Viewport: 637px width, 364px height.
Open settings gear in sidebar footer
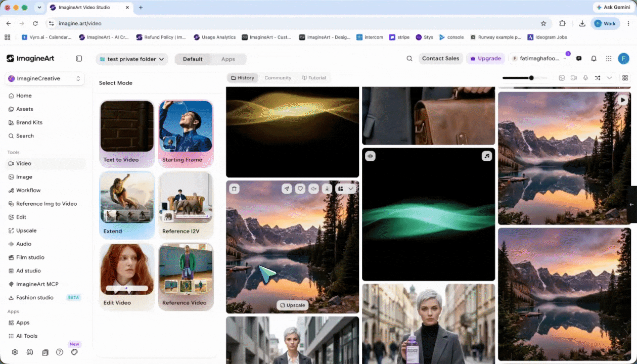15,352
